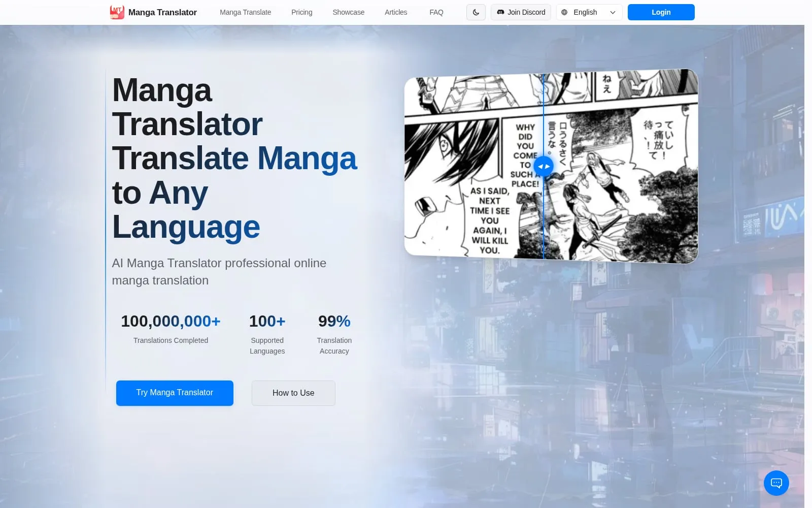Click the 100+ Supported Languages statistic
Screen dimensions: 812x508
click(x=267, y=334)
